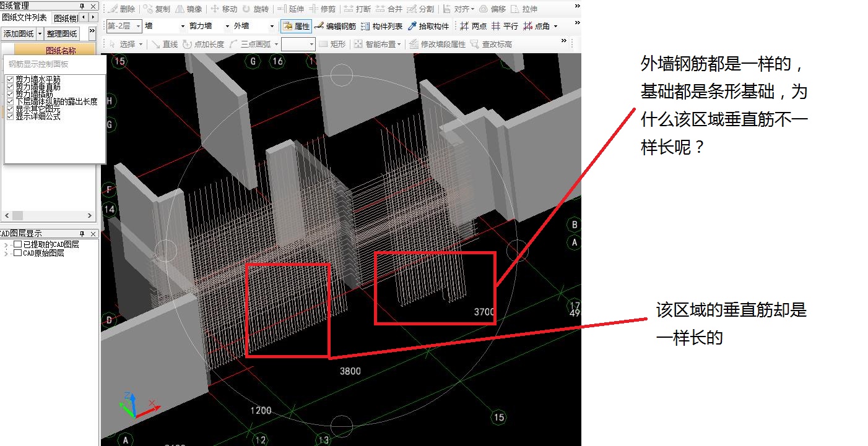Screen dimensions: 868x446
Task: Check CAD原始图层 checkbox
Action: tap(18, 253)
